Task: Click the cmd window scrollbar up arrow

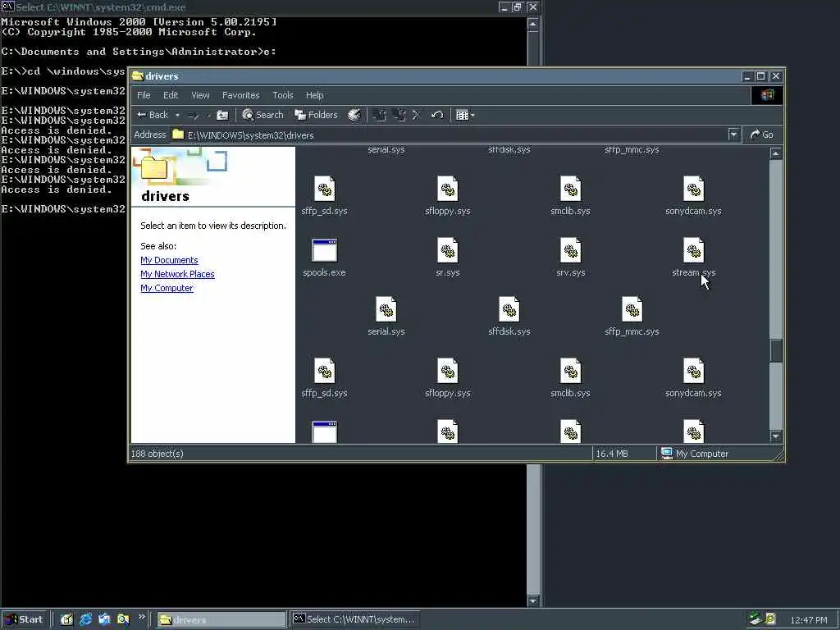Action: pos(532,24)
